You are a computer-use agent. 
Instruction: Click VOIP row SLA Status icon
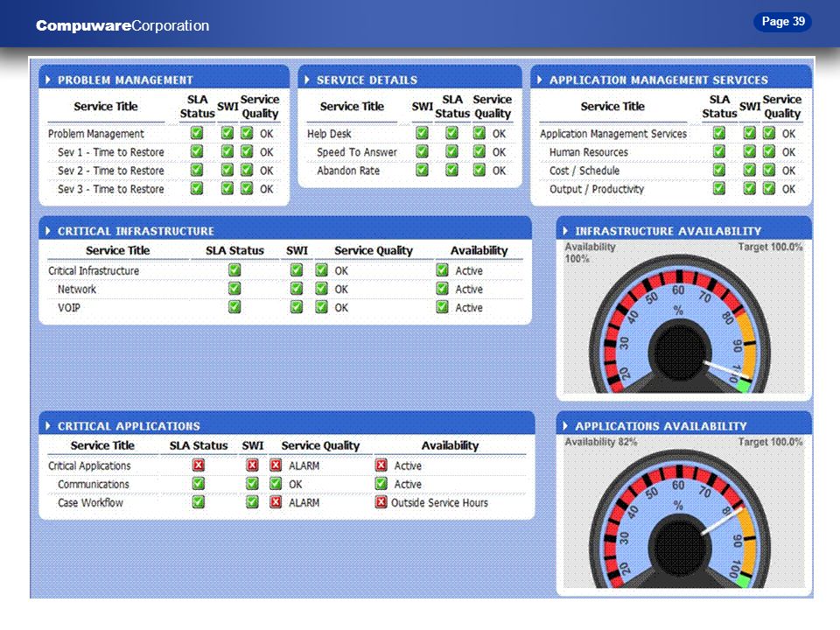point(234,307)
